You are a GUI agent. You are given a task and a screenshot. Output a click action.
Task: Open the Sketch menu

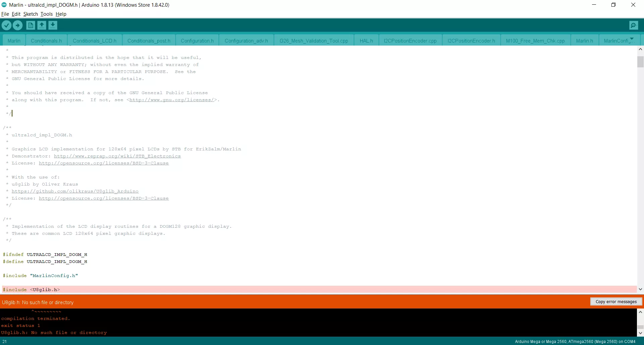coord(31,14)
